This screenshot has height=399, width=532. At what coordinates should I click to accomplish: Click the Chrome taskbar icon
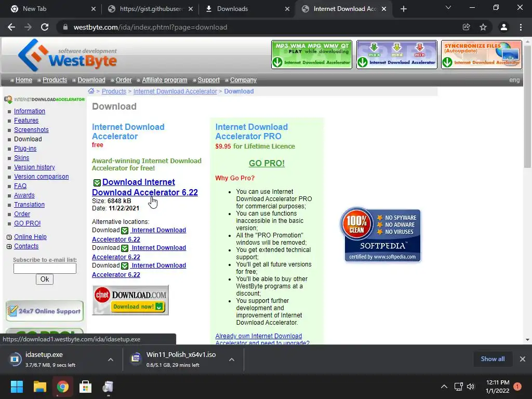pyautogui.click(x=63, y=387)
